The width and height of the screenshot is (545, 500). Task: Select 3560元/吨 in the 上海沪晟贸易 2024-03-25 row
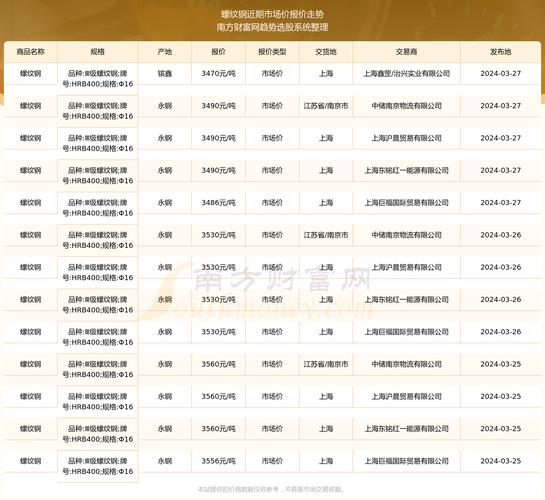[218, 396]
